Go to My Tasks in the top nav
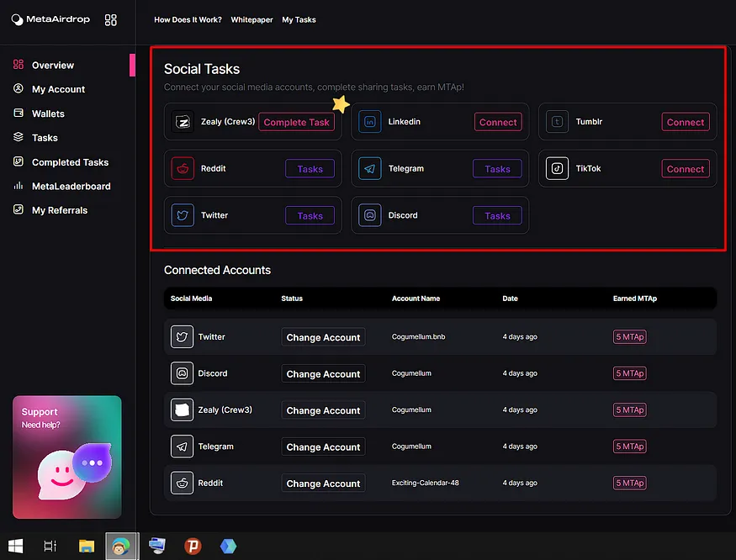Screen dimensions: 736x560 pyautogui.click(x=299, y=19)
